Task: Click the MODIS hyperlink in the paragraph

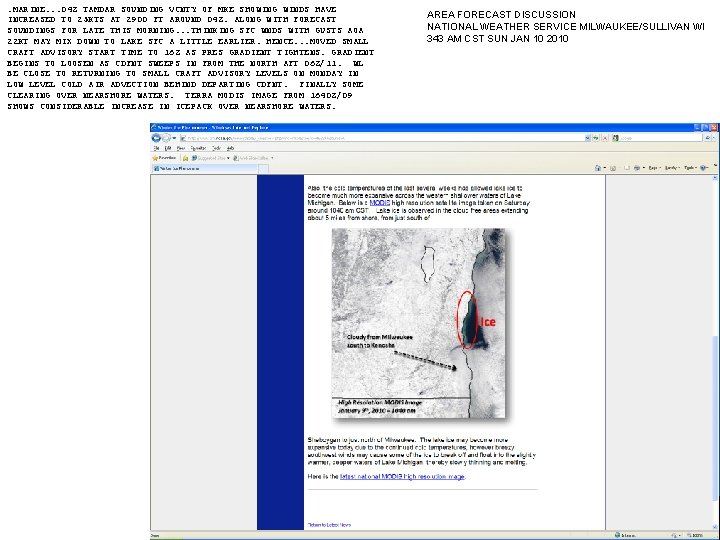Action: coord(380,202)
